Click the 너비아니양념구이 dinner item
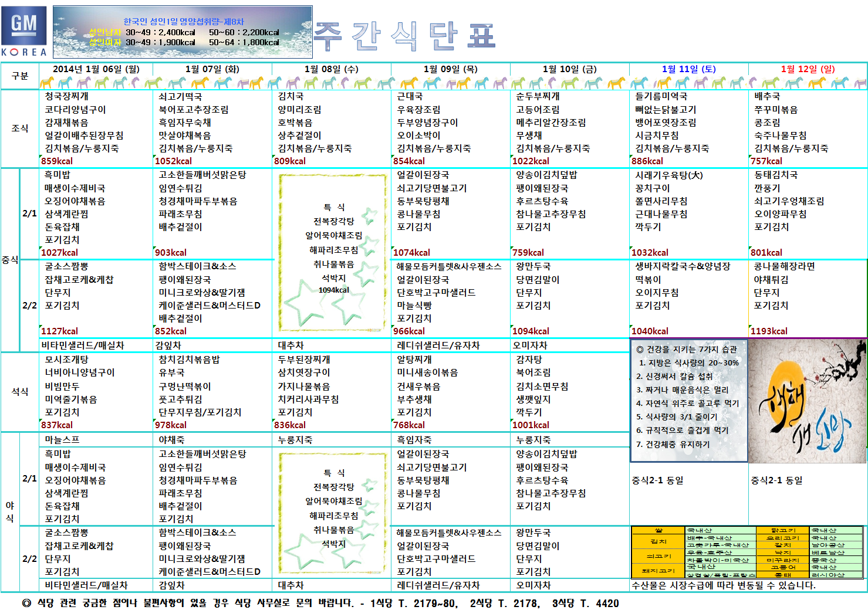Screen dimensions: 868x610 [x=80, y=372]
